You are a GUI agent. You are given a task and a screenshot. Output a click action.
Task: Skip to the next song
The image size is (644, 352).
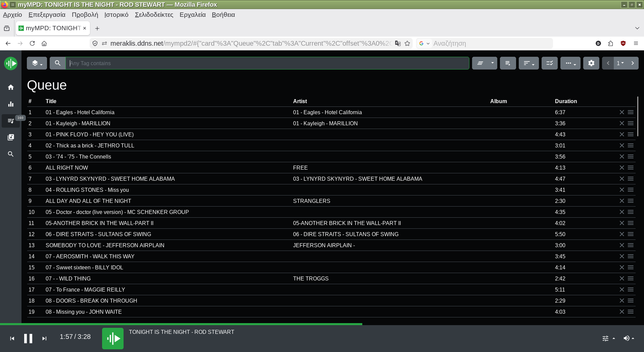click(44, 339)
